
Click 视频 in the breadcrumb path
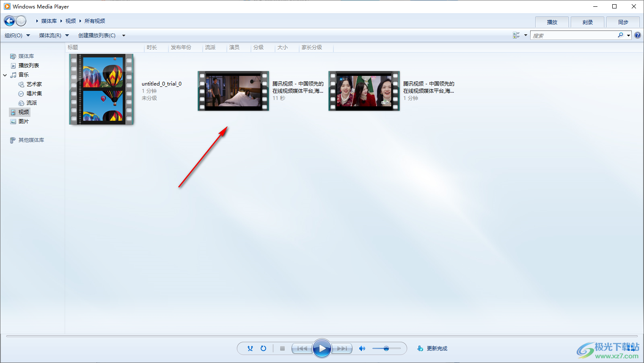(x=71, y=21)
